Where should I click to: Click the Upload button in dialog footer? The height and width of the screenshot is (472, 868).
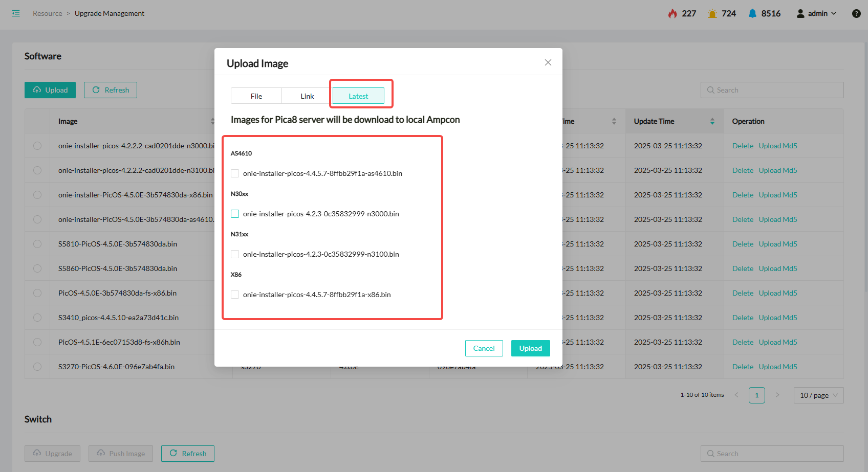[x=530, y=348]
